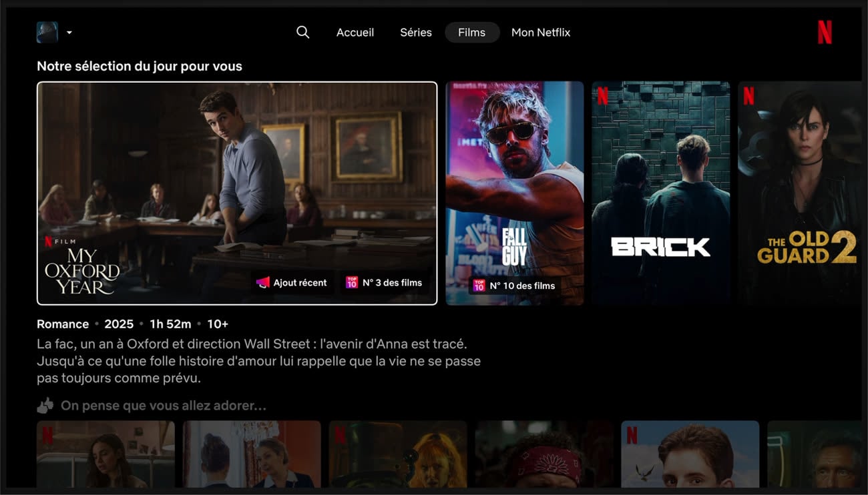
Task: Click the pink Ajout récent megaphone icon
Action: (263, 282)
